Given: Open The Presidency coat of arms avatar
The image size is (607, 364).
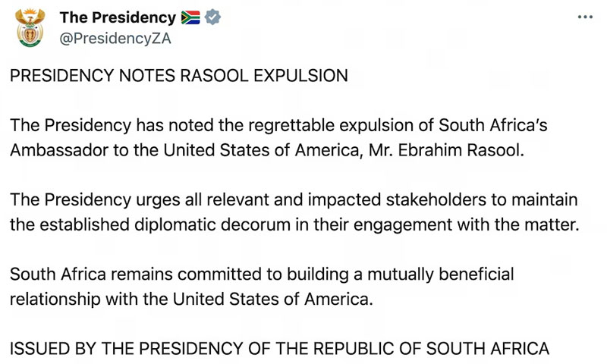Looking at the screenshot, I should point(30,28).
